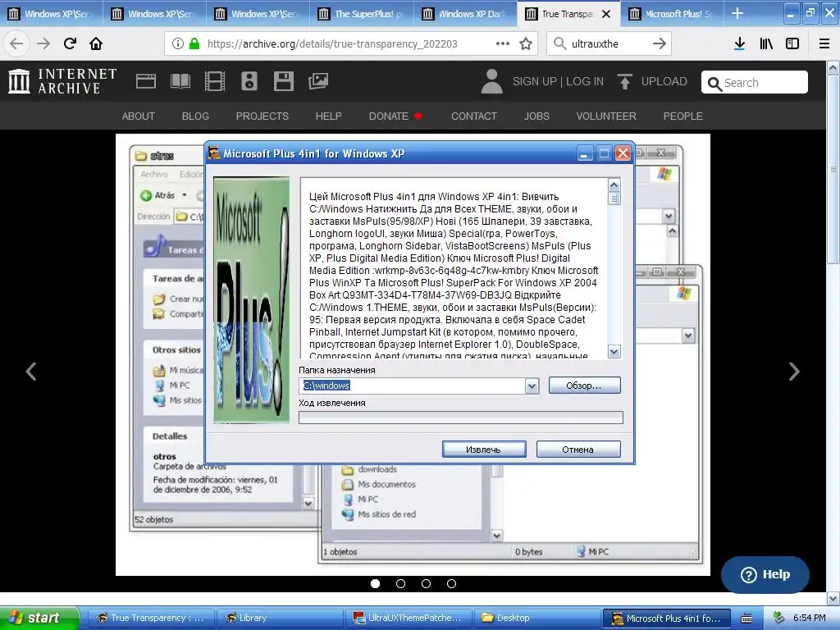Open the browser home page icon
The image size is (840, 630).
click(x=96, y=44)
